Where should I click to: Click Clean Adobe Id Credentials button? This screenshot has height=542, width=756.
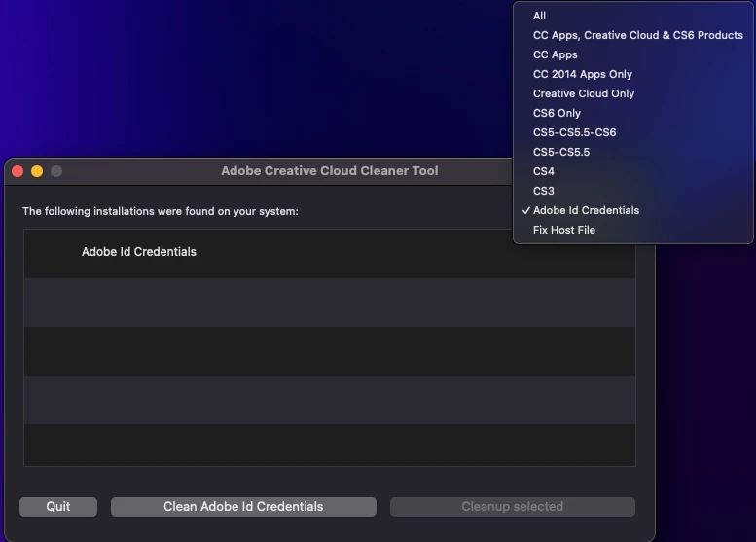point(243,507)
